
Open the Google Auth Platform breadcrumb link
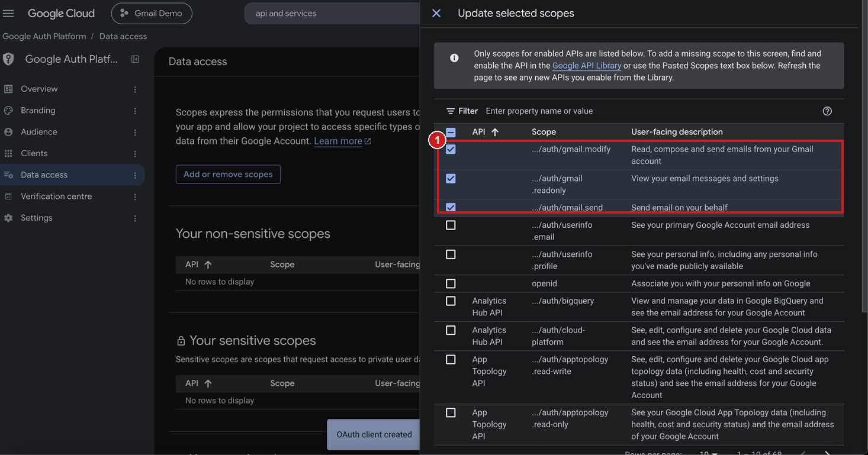pyautogui.click(x=44, y=36)
